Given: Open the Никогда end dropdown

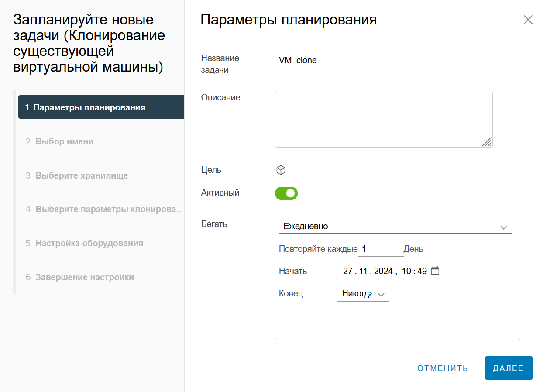Looking at the screenshot, I should click(x=363, y=294).
